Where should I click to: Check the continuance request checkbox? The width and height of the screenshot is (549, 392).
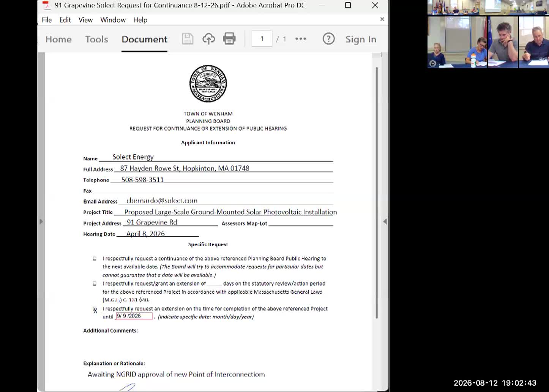tap(95, 259)
